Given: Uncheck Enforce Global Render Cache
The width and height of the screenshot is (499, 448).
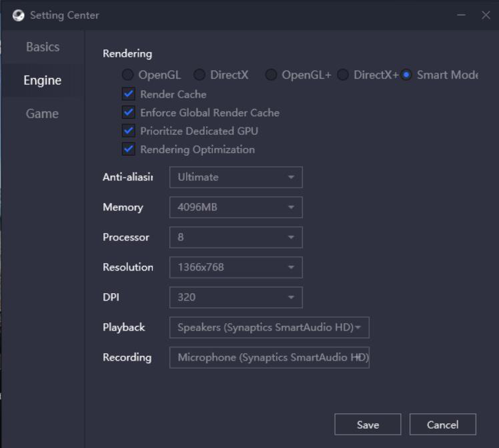Looking at the screenshot, I should (129, 113).
